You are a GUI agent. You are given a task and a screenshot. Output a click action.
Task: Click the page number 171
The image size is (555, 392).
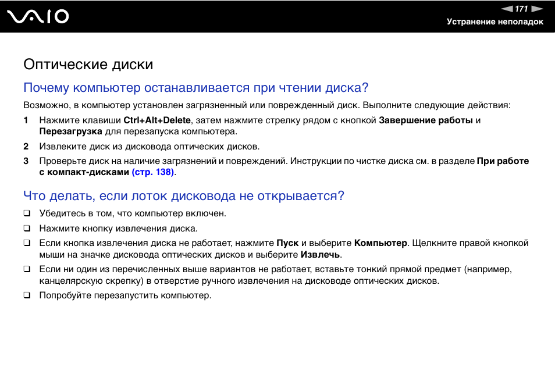coord(522,9)
